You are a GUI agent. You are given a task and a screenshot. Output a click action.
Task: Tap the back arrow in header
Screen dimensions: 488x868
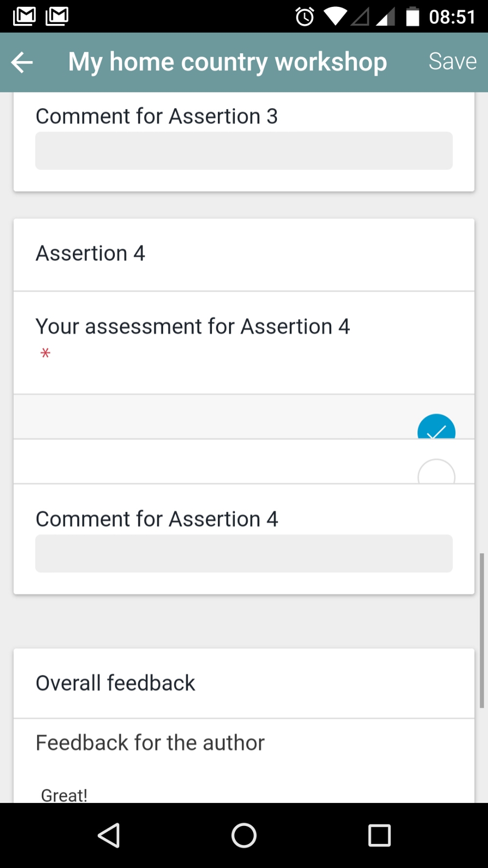[22, 63]
